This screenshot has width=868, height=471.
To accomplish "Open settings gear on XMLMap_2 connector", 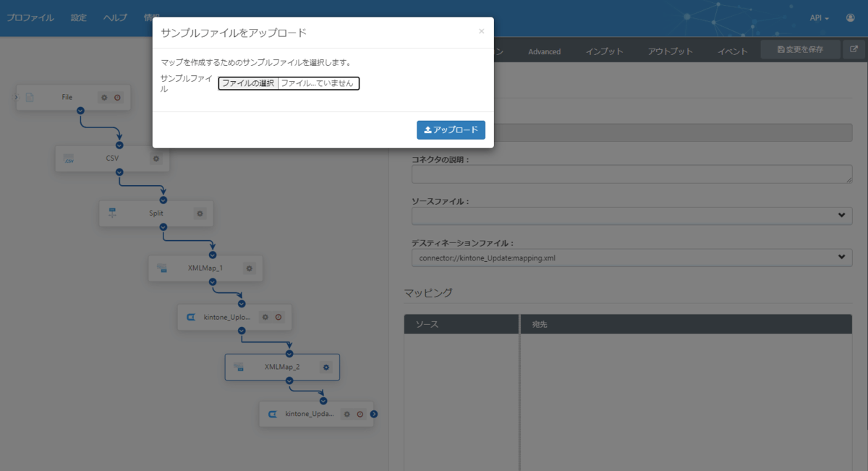I will [326, 368].
